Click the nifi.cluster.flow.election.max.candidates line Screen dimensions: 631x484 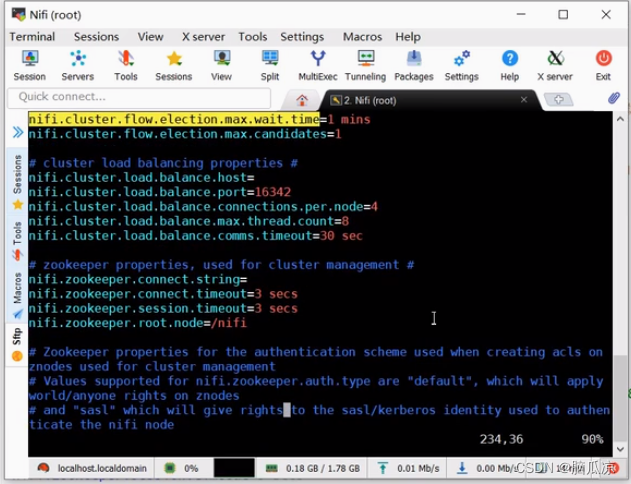tap(185, 134)
